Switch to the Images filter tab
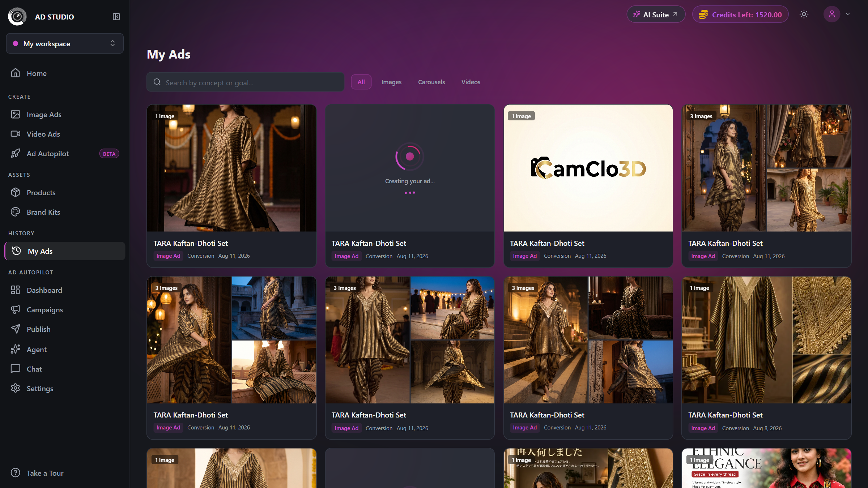The width and height of the screenshot is (868, 488). pos(391,82)
